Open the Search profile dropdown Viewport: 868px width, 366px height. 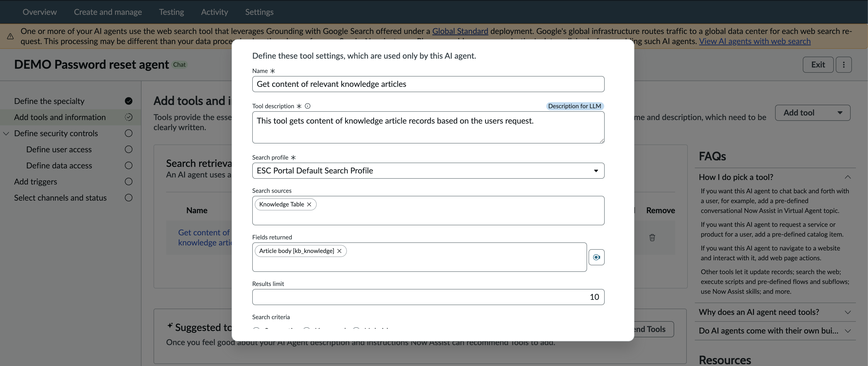pyautogui.click(x=428, y=171)
